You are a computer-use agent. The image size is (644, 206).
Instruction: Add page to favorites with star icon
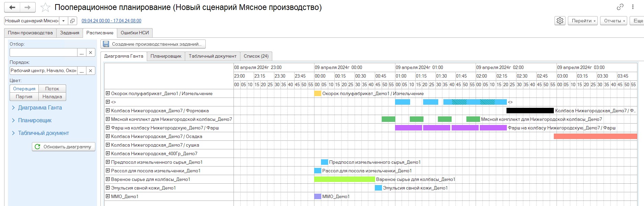pos(45,8)
